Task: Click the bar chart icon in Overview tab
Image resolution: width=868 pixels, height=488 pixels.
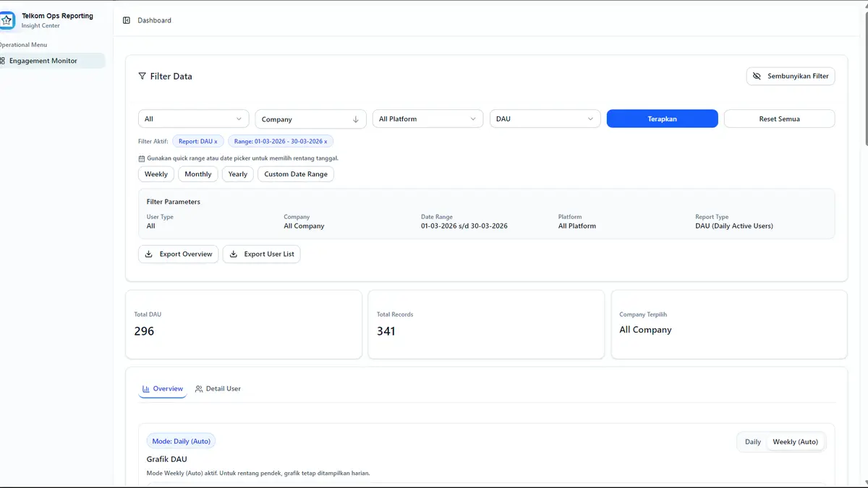Action: (146, 389)
